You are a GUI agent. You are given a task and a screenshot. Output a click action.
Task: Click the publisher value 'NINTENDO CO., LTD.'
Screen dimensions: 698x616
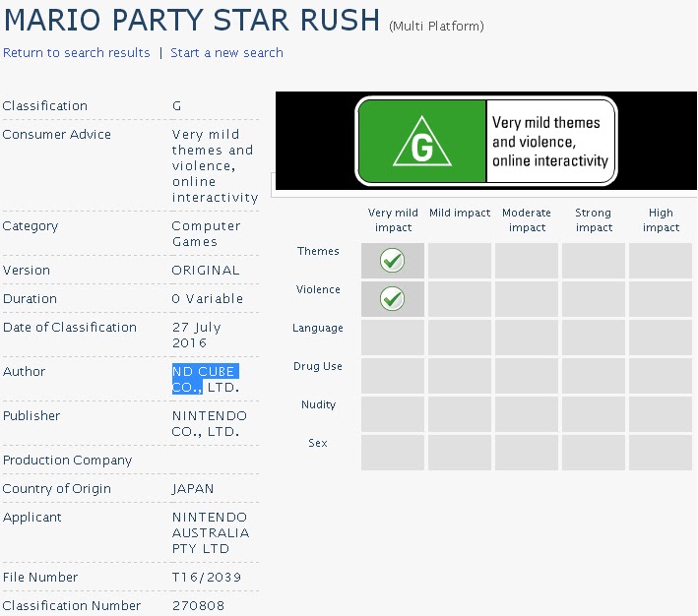point(210,424)
